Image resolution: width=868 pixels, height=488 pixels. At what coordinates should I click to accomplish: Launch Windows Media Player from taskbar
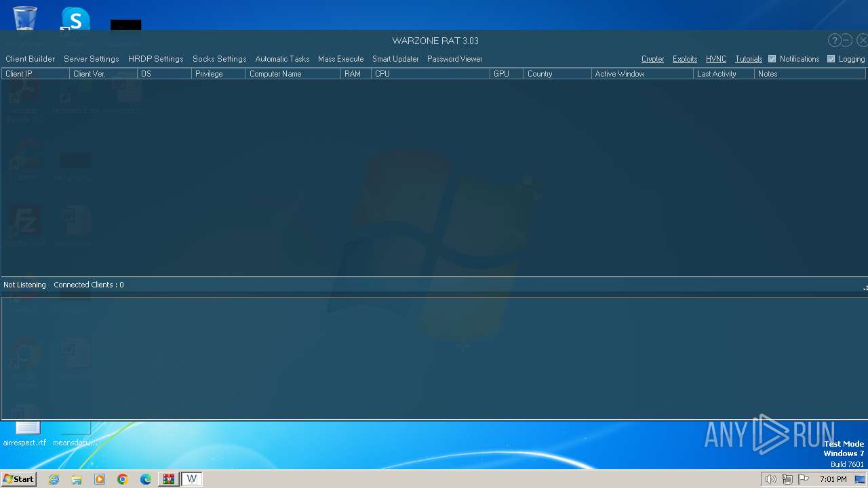pyautogui.click(x=100, y=479)
